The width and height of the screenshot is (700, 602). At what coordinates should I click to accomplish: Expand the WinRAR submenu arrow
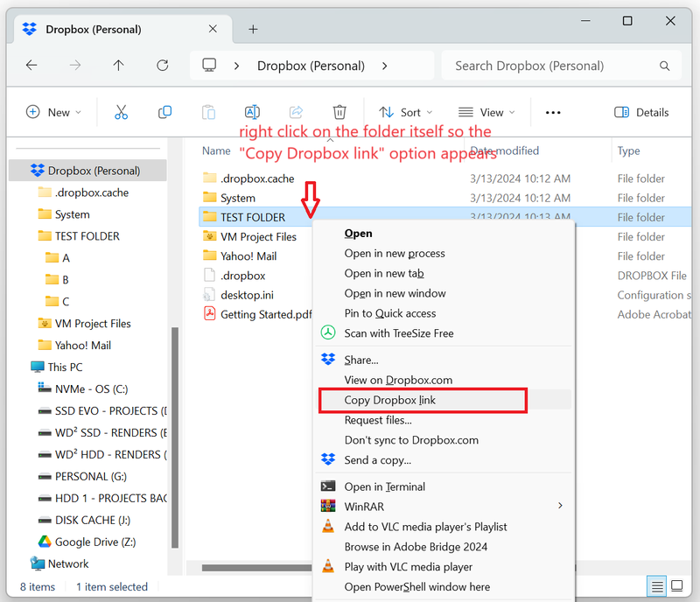pyautogui.click(x=560, y=506)
